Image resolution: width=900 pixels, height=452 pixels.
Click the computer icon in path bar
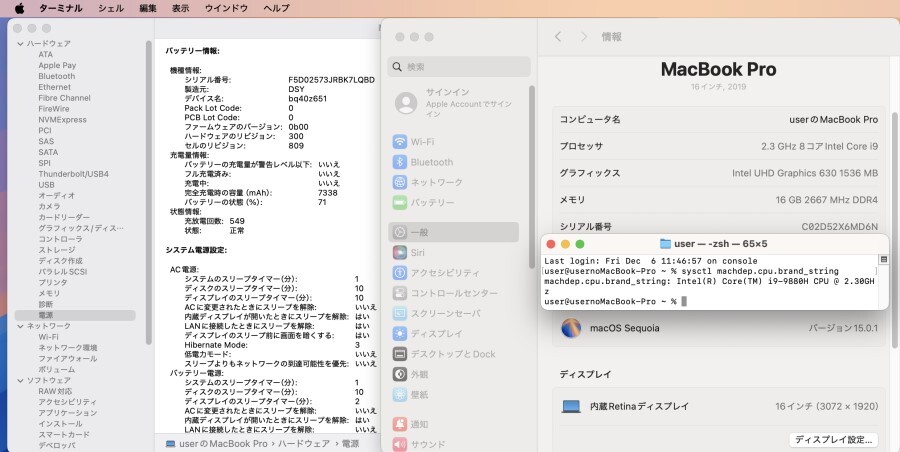[x=170, y=443]
